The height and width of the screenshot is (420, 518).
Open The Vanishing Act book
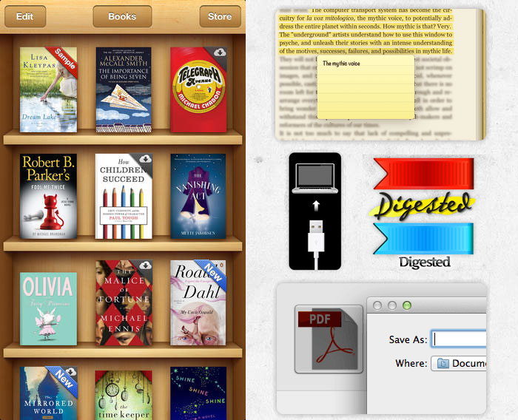click(198, 196)
